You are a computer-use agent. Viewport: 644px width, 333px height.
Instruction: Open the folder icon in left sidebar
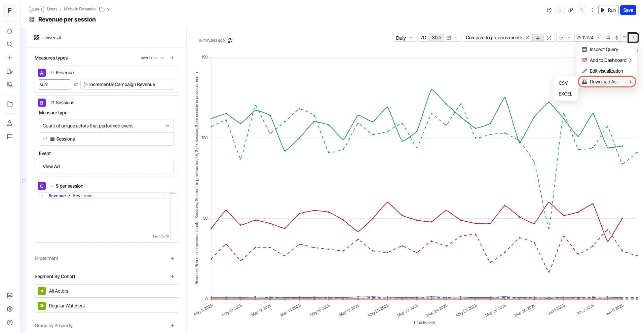(10, 104)
